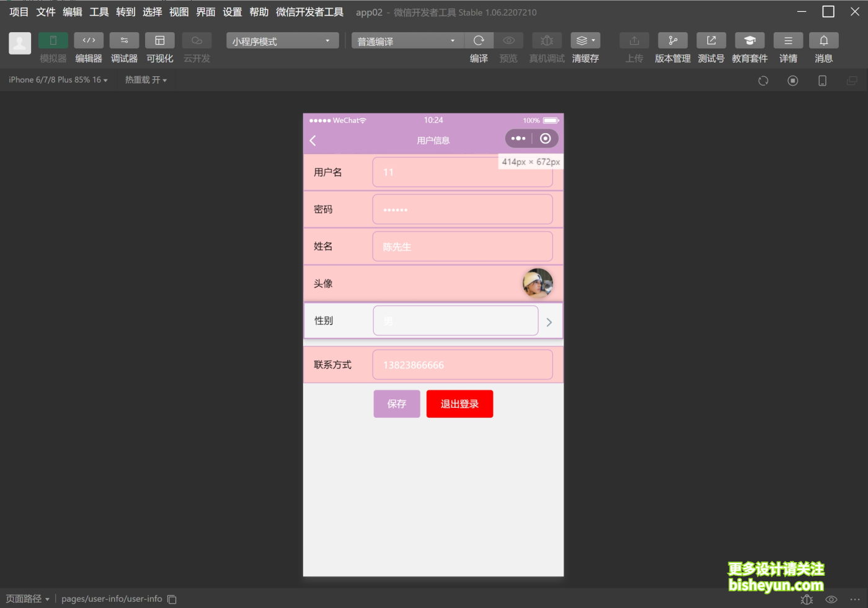Open the 调试器 (Debugger) panel

pos(124,46)
